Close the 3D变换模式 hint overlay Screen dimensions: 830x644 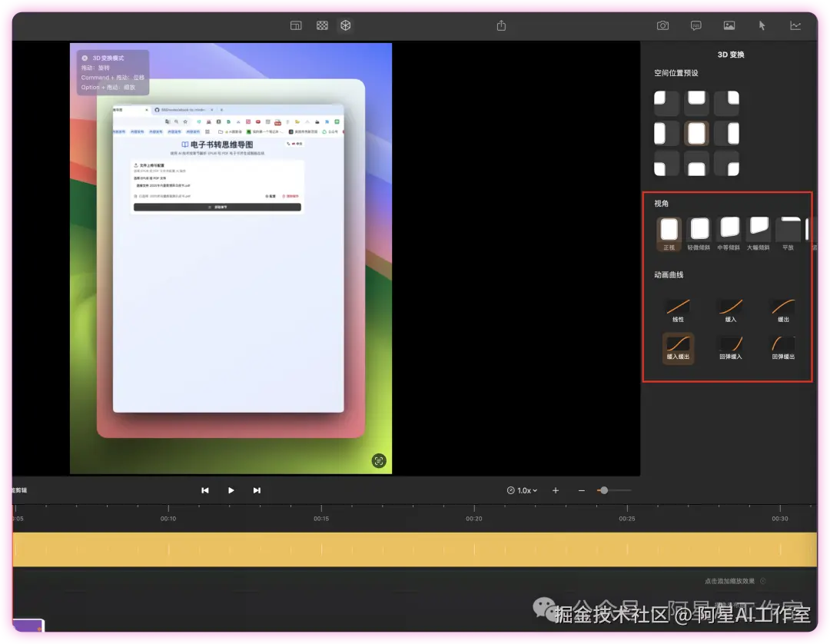pos(85,58)
